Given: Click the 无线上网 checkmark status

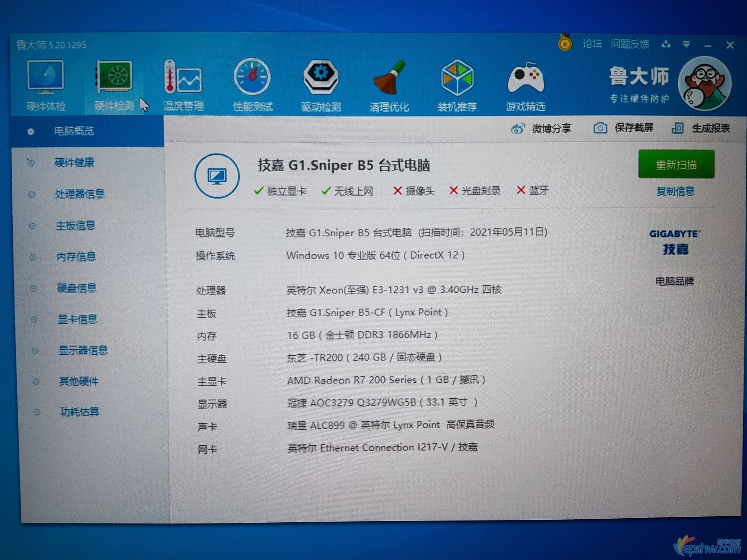Looking at the screenshot, I should pyautogui.click(x=347, y=191).
